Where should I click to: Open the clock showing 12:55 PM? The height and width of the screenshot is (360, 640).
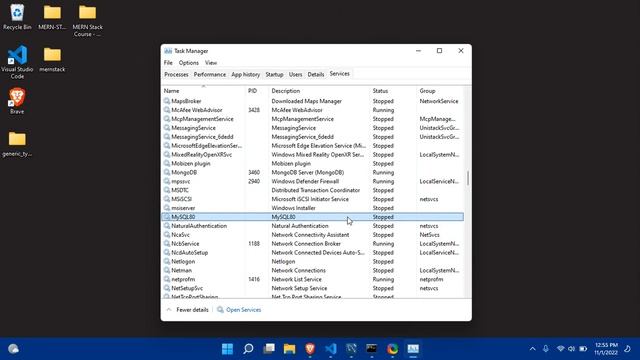[x=606, y=349]
